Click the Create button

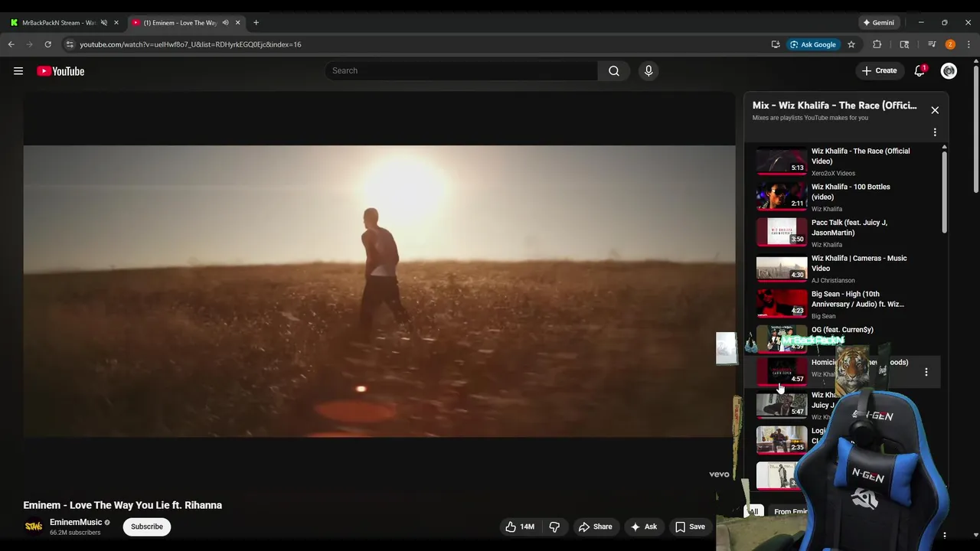tap(879, 71)
